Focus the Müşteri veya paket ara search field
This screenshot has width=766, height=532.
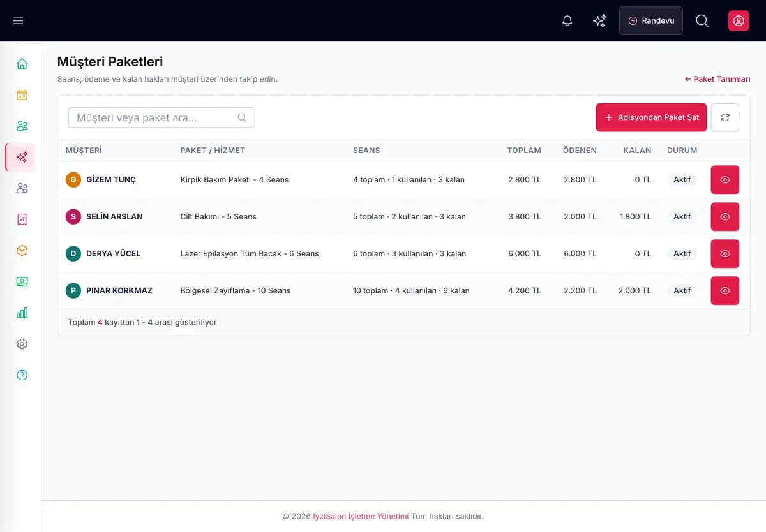tap(161, 117)
